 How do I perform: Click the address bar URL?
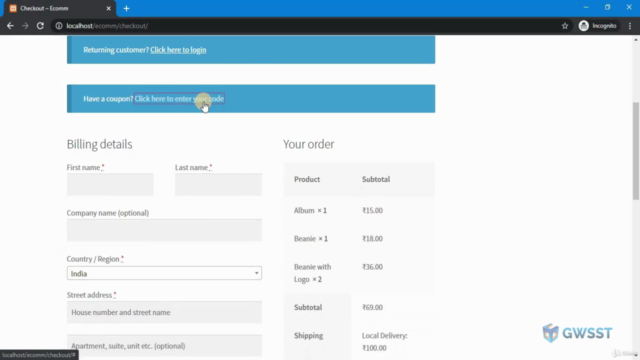(107, 26)
